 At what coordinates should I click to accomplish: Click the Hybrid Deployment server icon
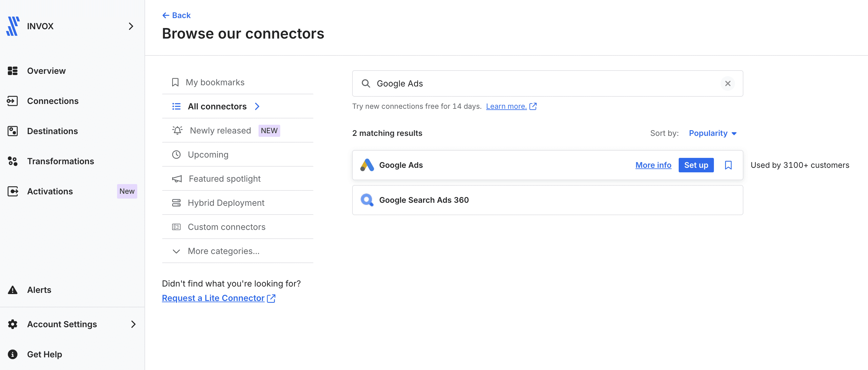[176, 203]
